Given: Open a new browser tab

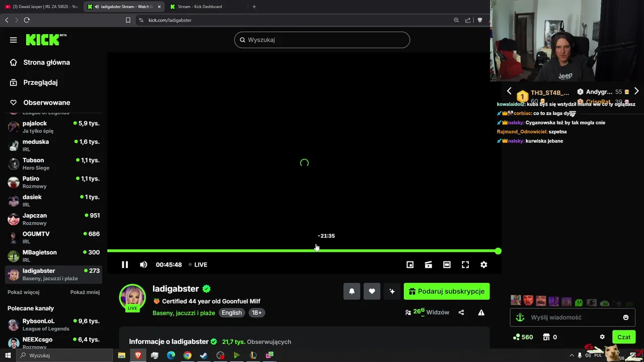Looking at the screenshot, I should 254,7.
